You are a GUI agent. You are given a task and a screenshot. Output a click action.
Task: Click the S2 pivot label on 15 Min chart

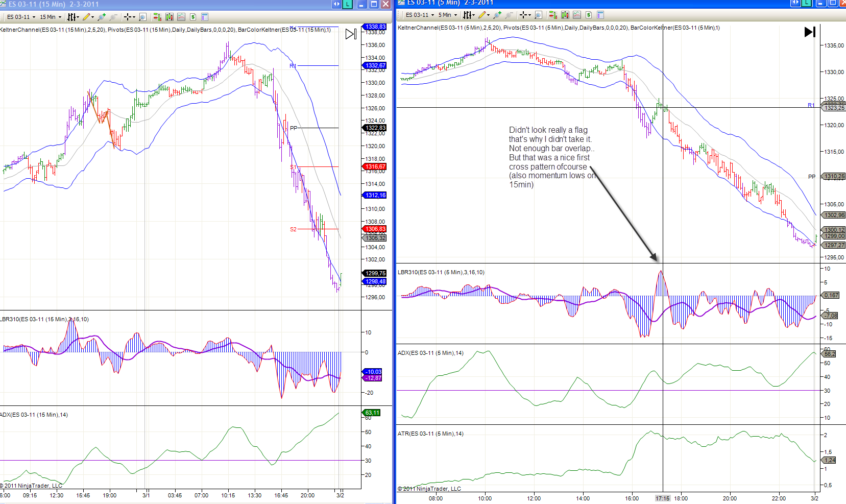click(293, 229)
